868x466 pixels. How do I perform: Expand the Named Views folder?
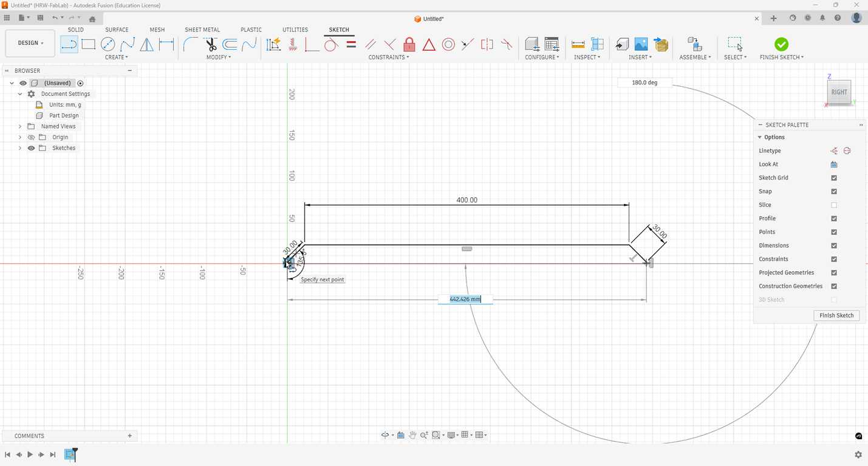click(x=20, y=126)
